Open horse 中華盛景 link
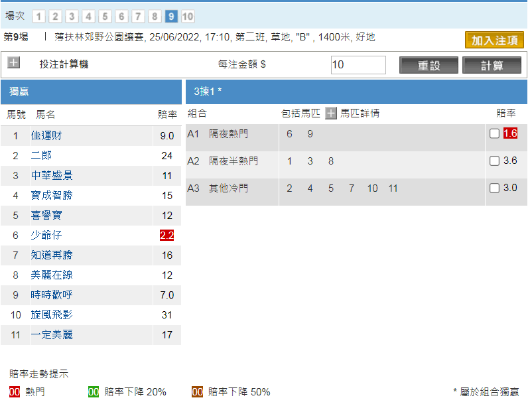 point(51,175)
